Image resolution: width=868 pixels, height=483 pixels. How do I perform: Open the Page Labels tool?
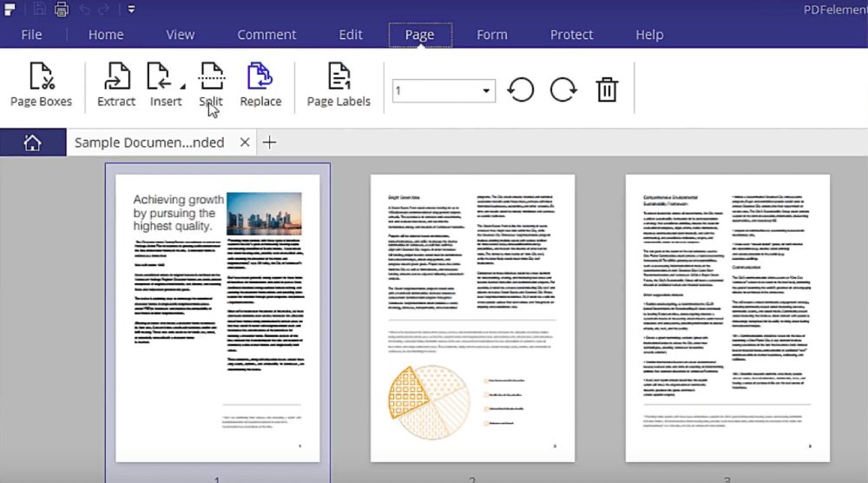339,77
